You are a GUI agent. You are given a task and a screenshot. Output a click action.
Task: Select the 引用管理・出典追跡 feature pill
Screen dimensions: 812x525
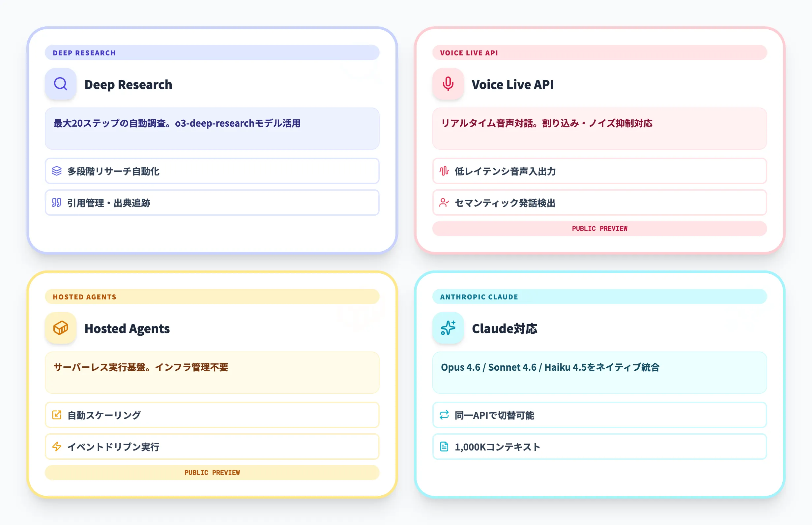[x=212, y=203]
